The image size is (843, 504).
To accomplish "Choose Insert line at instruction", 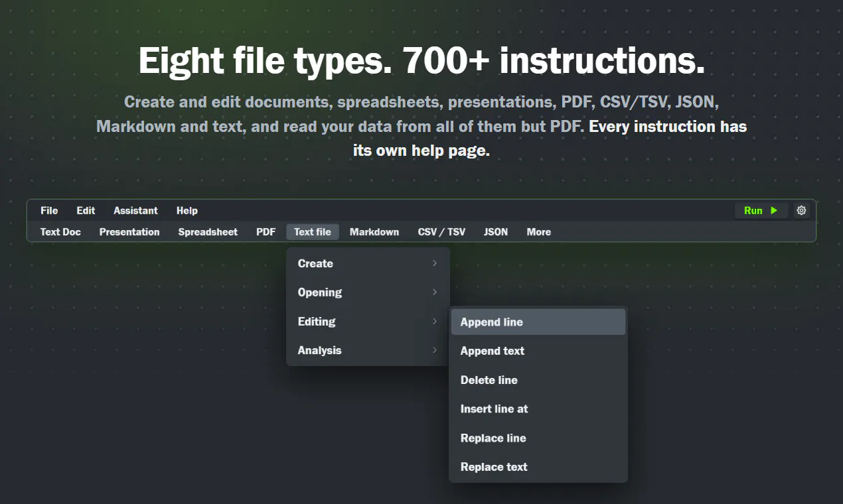I will [538, 409].
